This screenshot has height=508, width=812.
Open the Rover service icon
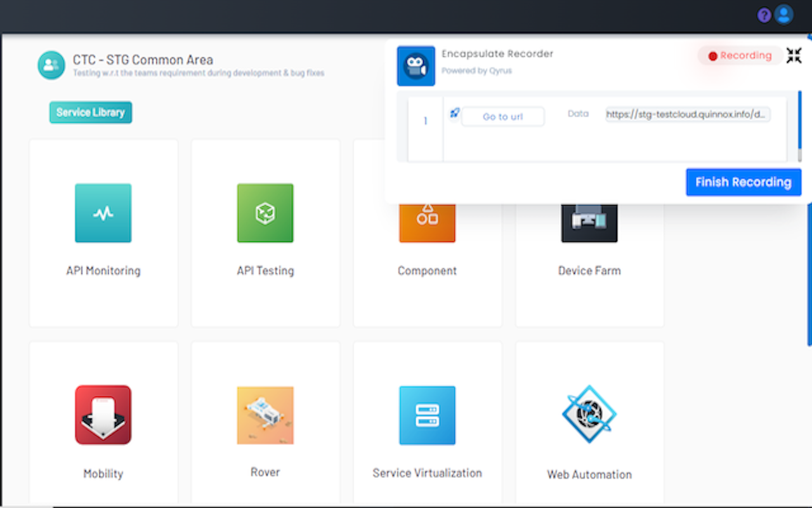coord(265,415)
